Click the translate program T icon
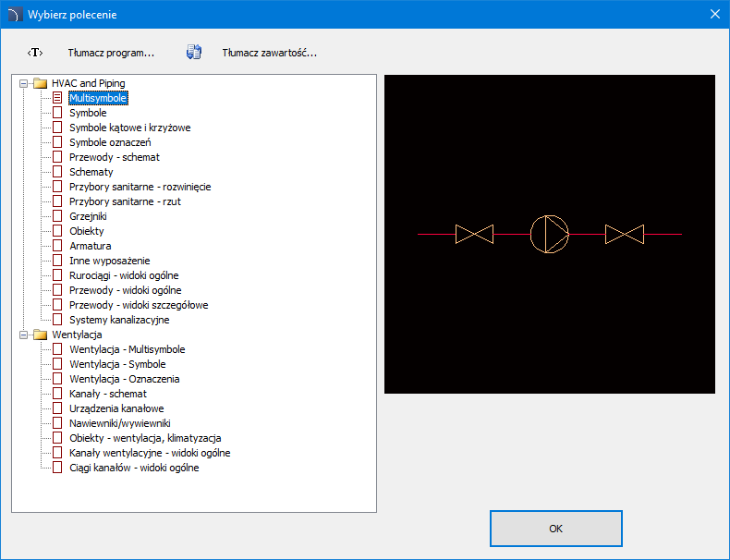 click(x=35, y=53)
